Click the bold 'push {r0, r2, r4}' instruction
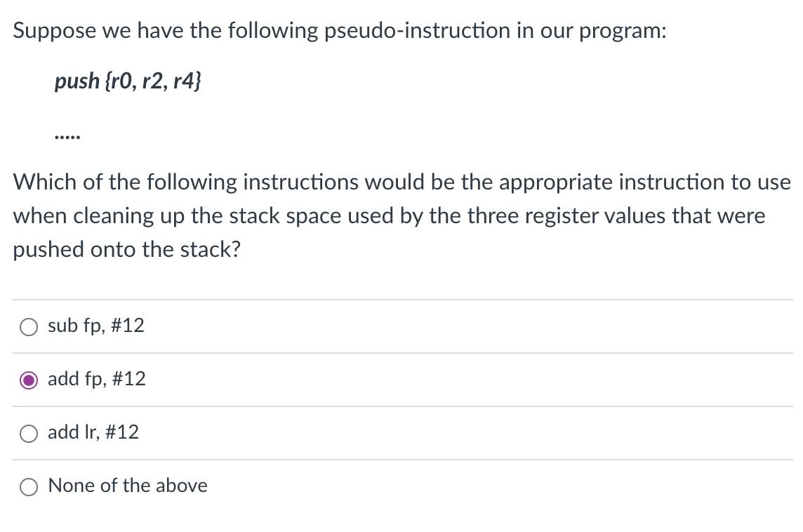The height and width of the screenshot is (532, 803). click(x=128, y=81)
